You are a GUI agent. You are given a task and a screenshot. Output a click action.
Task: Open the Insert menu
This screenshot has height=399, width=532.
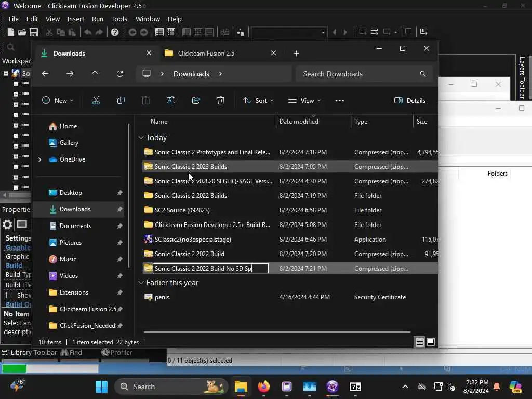pyautogui.click(x=76, y=19)
